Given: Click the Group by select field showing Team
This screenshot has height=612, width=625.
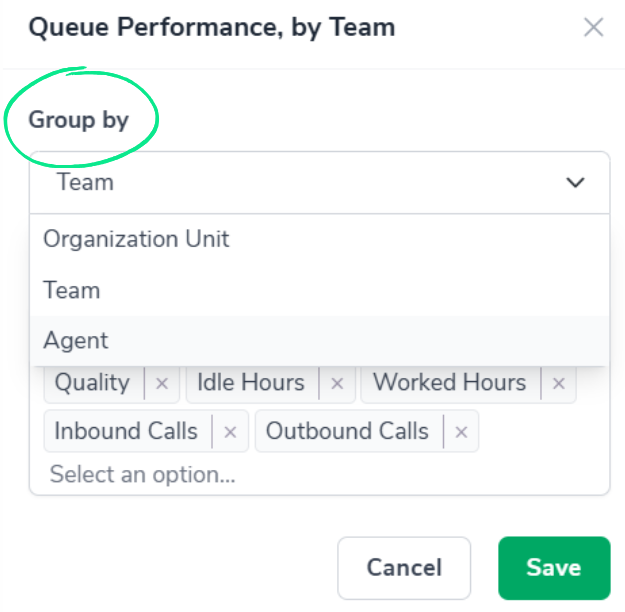Looking at the screenshot, I should pos(300,182).
